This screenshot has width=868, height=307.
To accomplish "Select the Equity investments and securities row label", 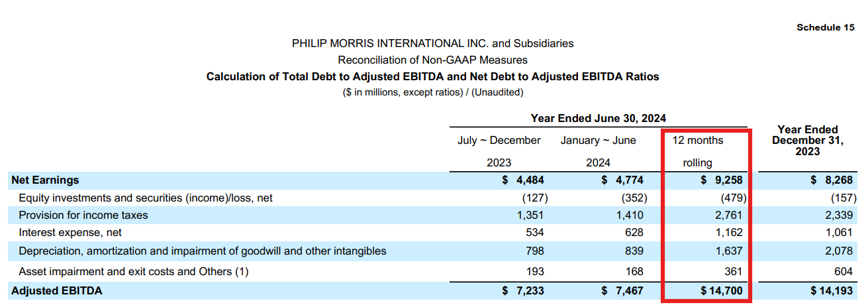I will pyautogui.click(x=146, y=198).
